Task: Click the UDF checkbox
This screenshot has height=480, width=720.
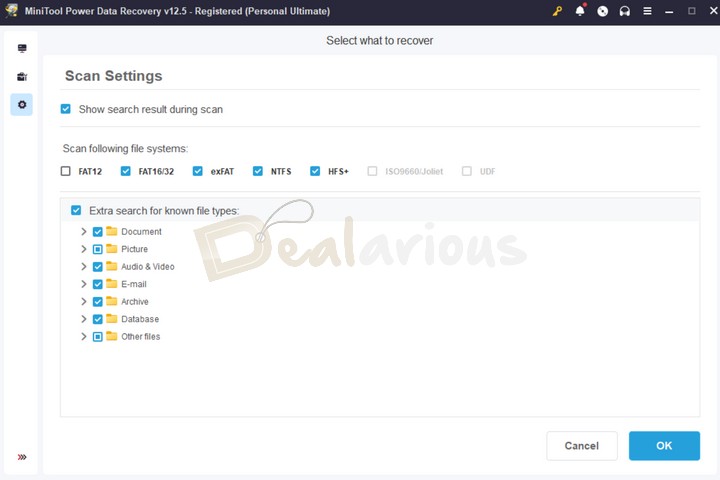Action: (467, 171)
